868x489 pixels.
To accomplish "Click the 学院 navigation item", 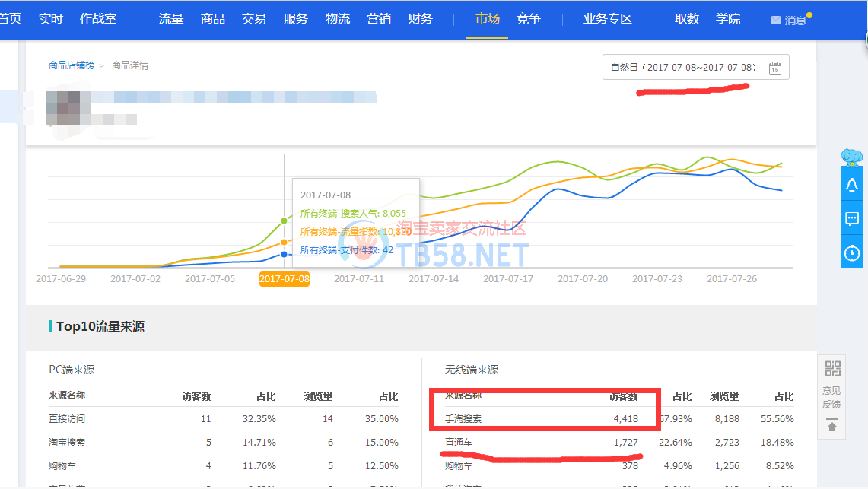I will point(727,19).
